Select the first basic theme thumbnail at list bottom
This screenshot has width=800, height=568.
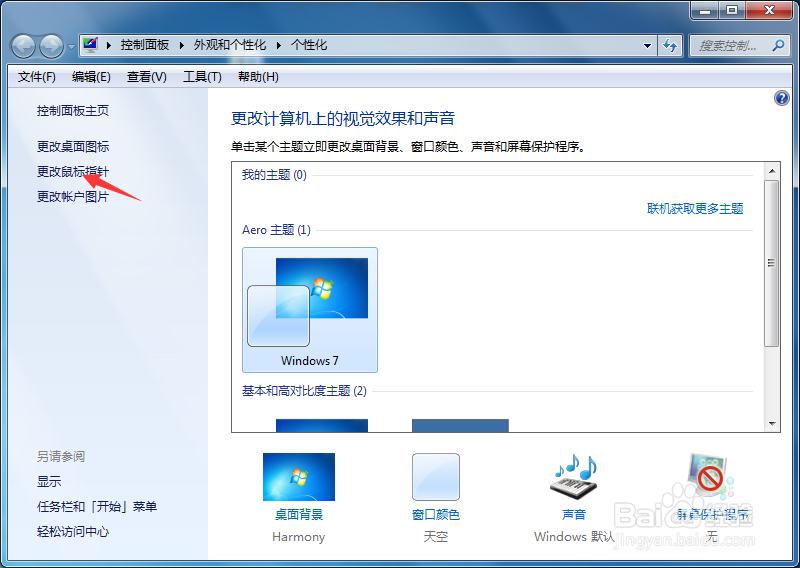[x=322, y=425]
